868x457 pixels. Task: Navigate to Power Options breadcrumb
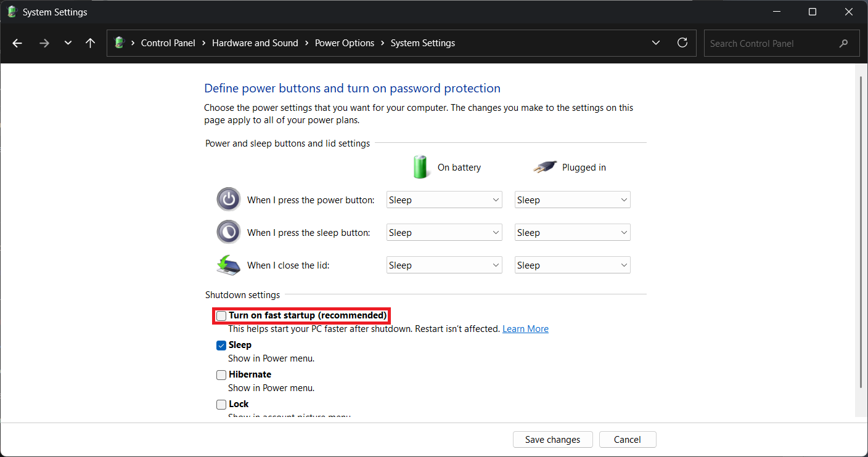pos(344,43)
